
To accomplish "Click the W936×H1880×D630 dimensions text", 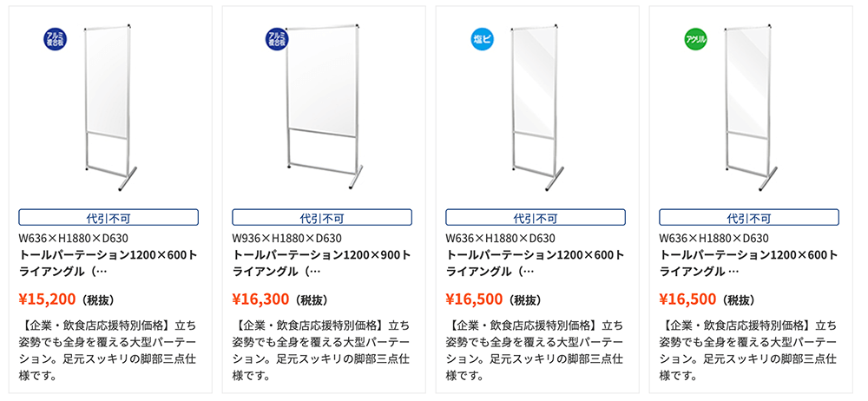I will coord(286,239).
